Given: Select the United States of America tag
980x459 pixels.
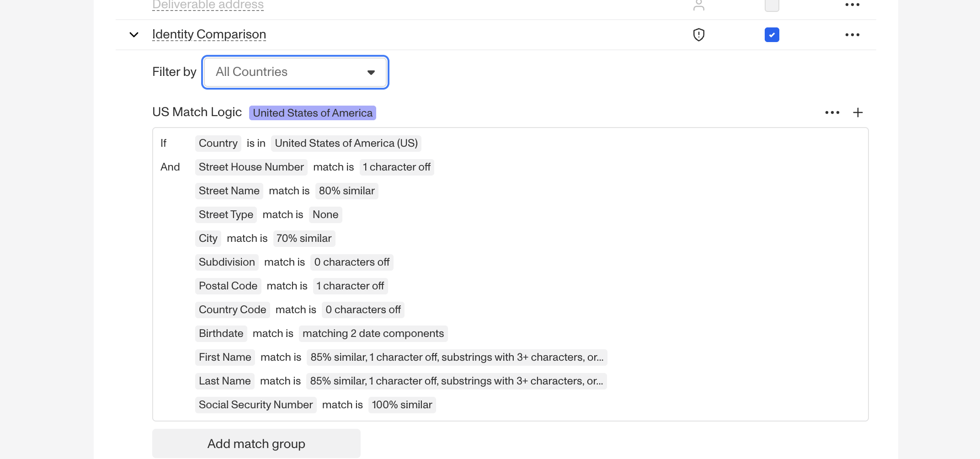Looking at the screenshot, I should [312, 113].
